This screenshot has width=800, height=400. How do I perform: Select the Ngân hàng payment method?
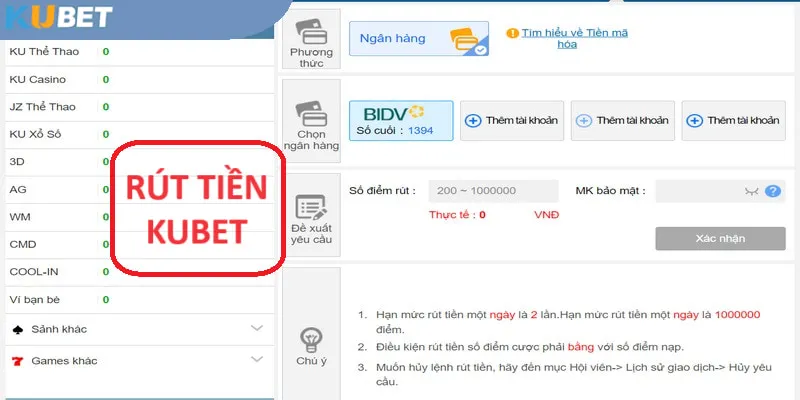point(418,39)
